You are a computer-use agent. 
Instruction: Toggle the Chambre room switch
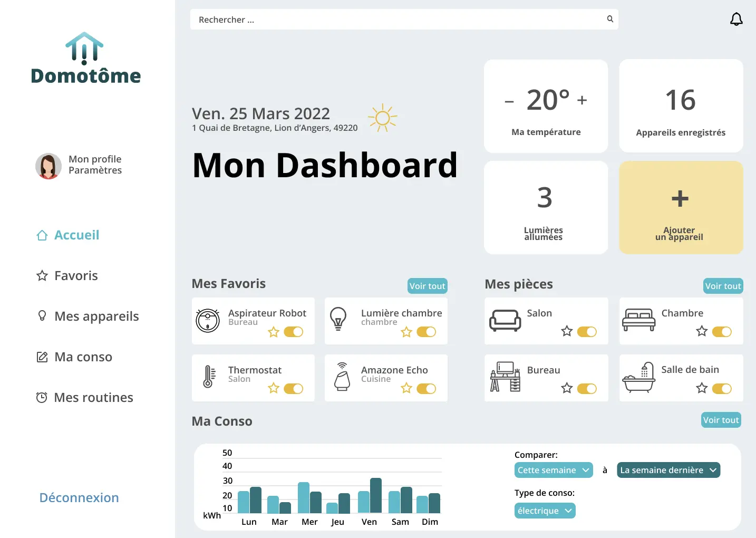722,332
